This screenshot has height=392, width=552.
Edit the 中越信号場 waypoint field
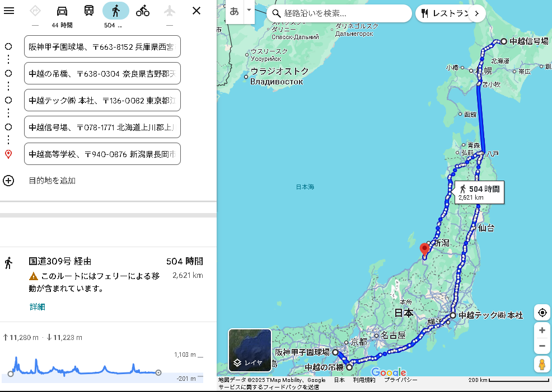[102, 127]
